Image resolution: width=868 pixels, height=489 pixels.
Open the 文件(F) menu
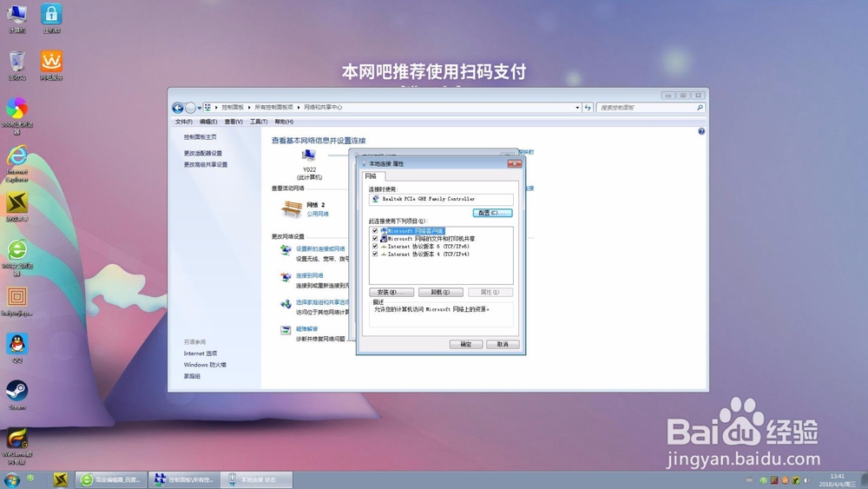coord(184,122)
